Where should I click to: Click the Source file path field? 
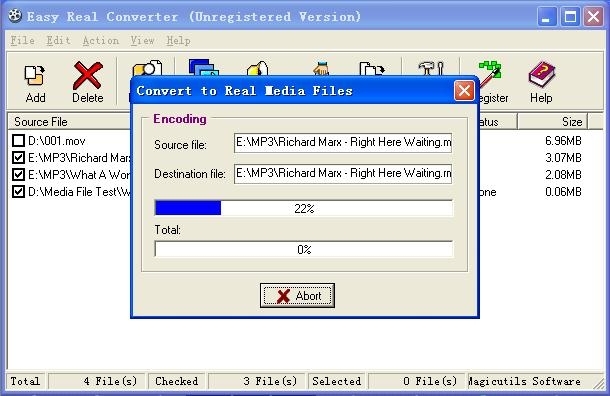pos(343,143)
